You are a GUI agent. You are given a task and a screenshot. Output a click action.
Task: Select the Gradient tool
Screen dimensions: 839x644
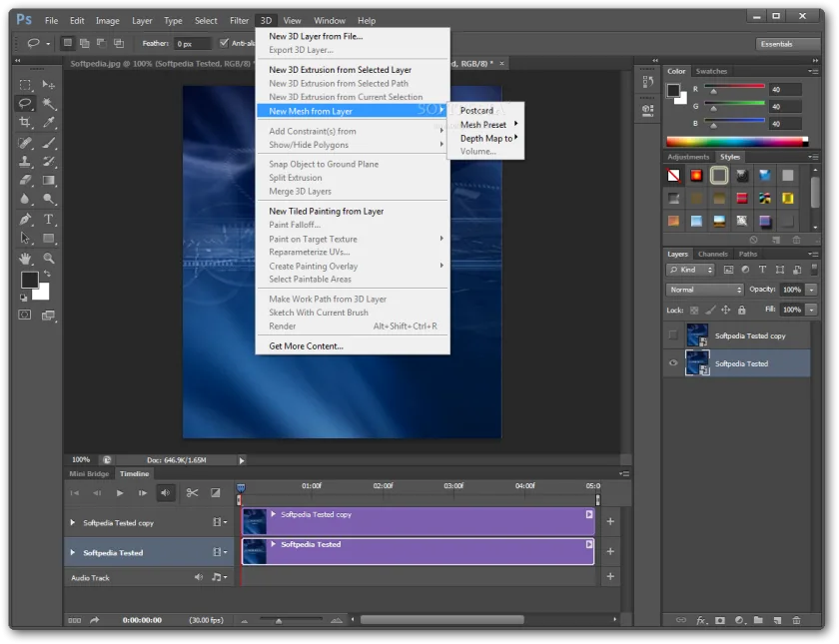tap(49, 181)
